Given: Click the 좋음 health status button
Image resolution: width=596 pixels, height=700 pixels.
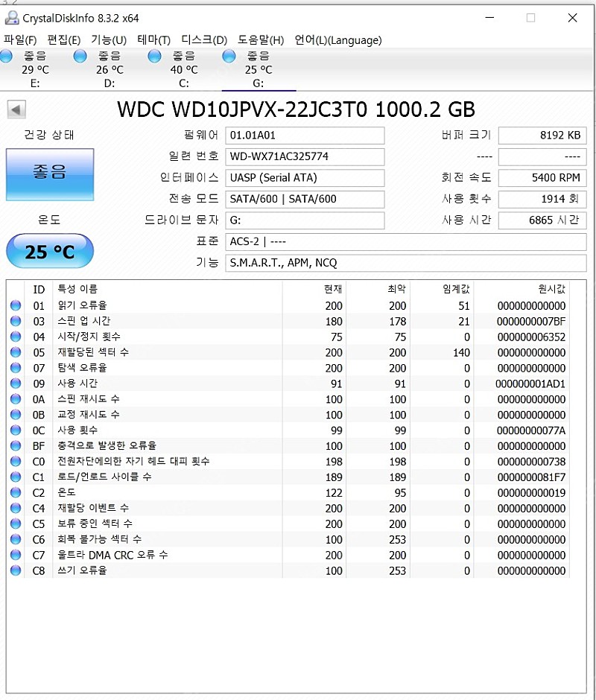Looking at the screenshot, I should pos(50,174).
